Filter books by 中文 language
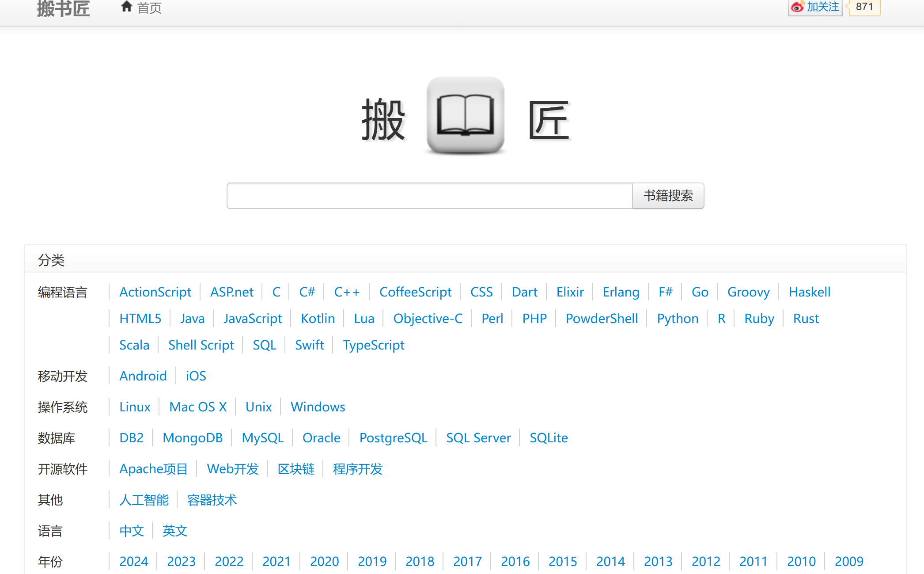The height and width of the screenshot is (574, 924). (132, 531)
